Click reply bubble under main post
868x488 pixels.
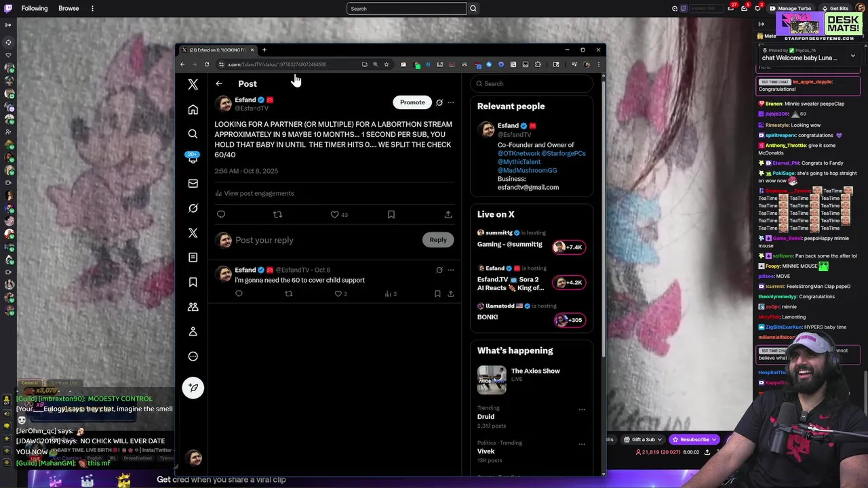[221, 214]
